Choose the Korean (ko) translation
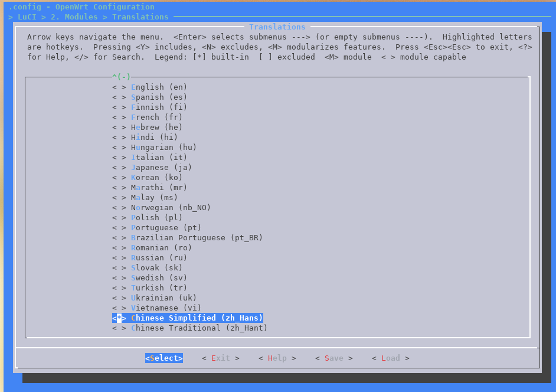 156,178
